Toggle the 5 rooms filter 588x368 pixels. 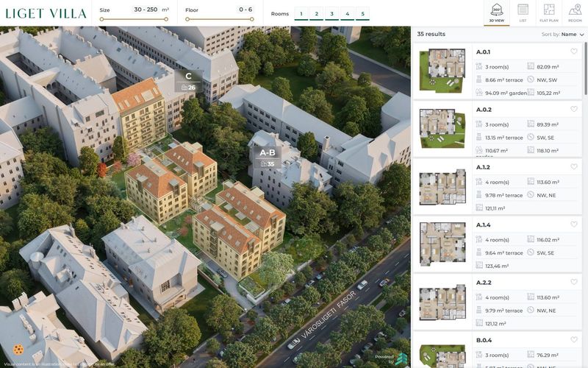coord(362,13)
